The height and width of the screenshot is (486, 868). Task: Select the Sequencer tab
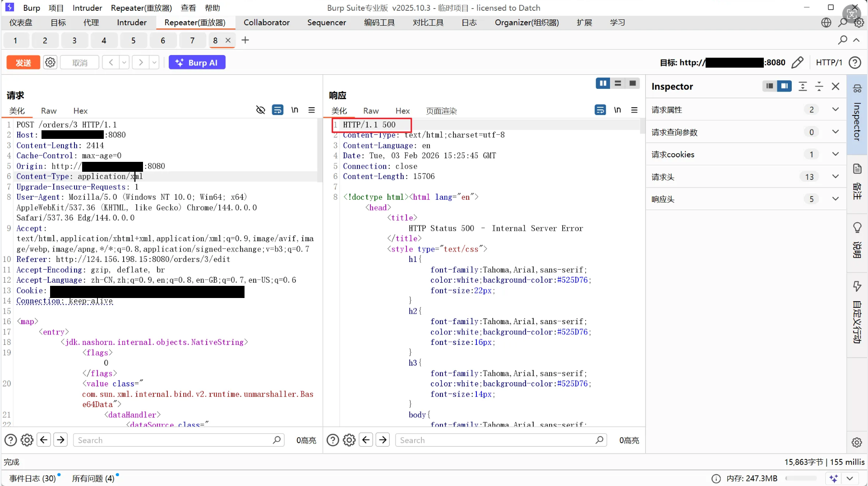click(x=327, y=23)
